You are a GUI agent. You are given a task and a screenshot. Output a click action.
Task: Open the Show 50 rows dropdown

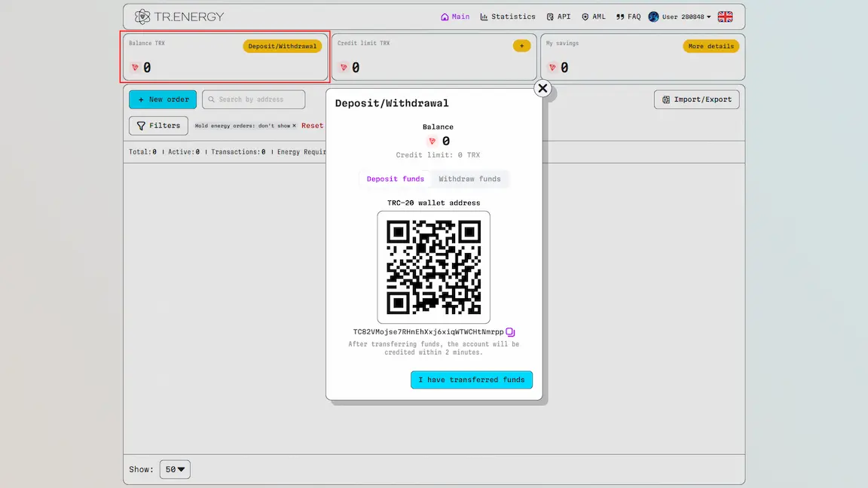pyautogui.click(x=175, y=469)
